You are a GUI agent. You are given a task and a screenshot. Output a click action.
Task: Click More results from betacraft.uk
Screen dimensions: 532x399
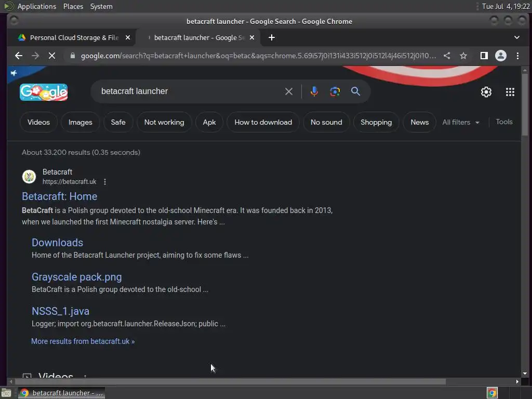[83, 341]
